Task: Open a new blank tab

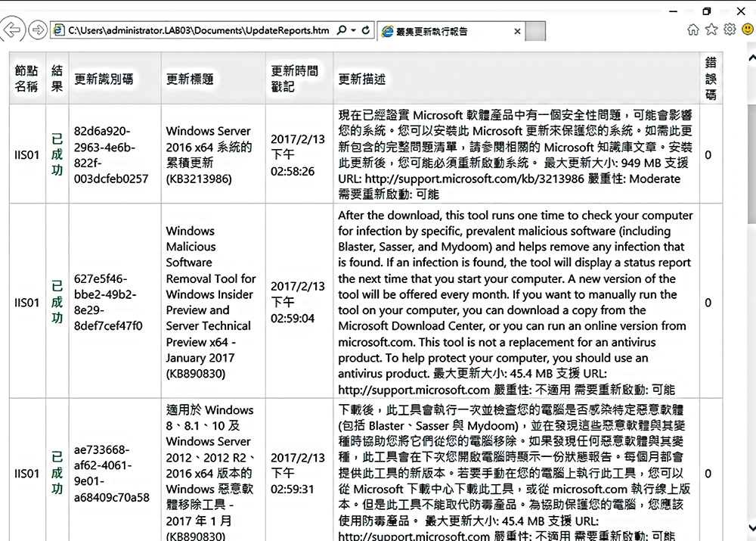Action: coord(535,31)
